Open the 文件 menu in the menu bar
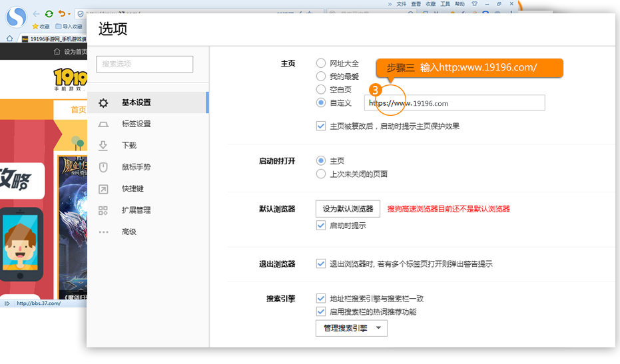This screenshot has height=364, width=620. coord(402,4)
